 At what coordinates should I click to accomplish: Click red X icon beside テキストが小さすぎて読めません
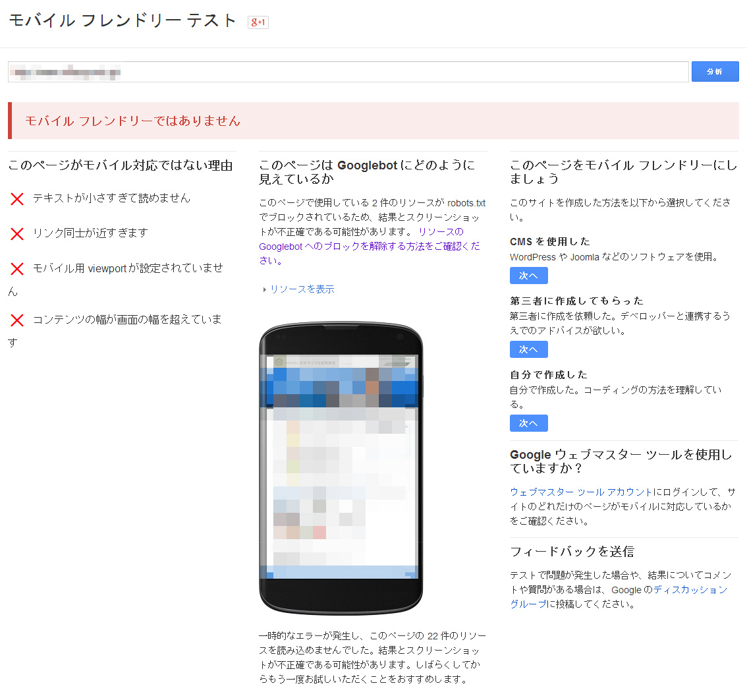pos(17,199)
